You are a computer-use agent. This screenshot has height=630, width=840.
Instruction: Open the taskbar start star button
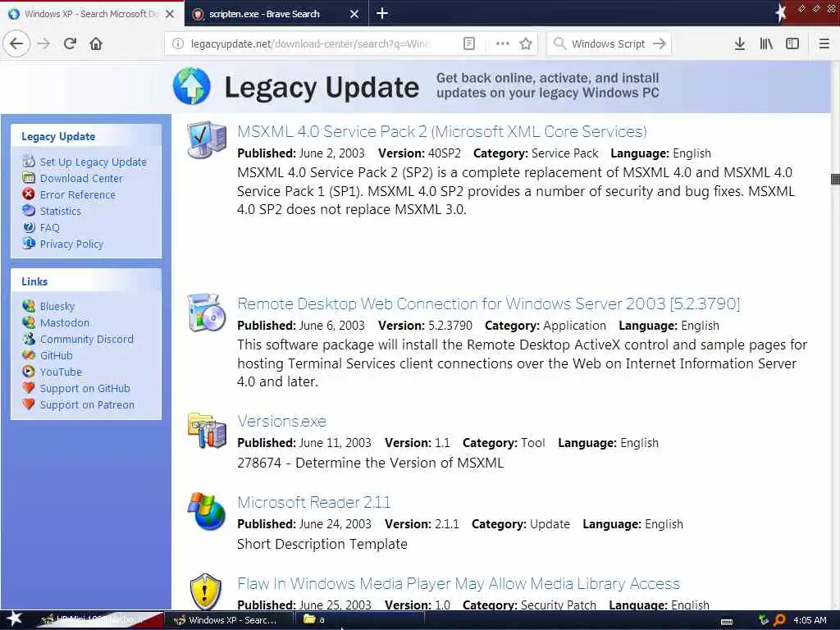tap(15, 619)
